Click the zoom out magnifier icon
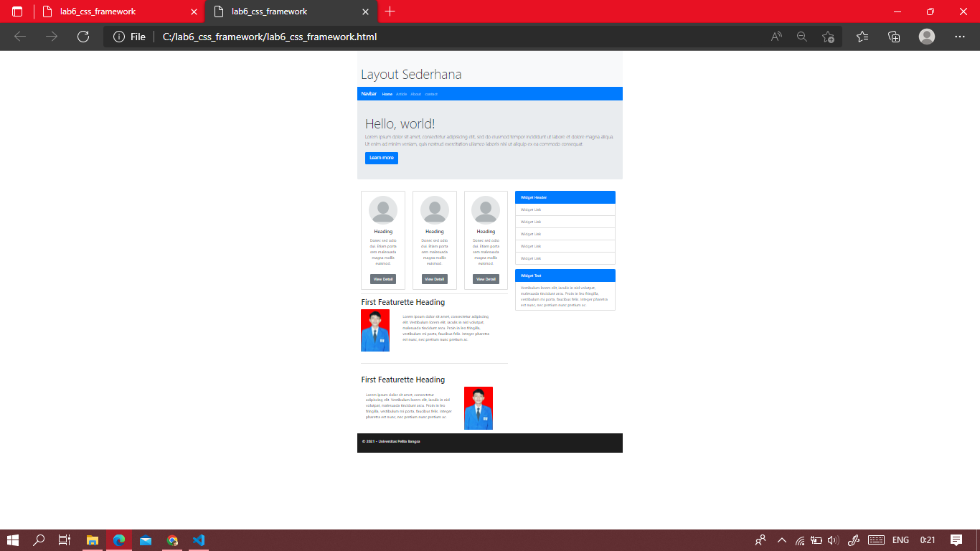The image size is (980, 551). click(x=802, y=37)
